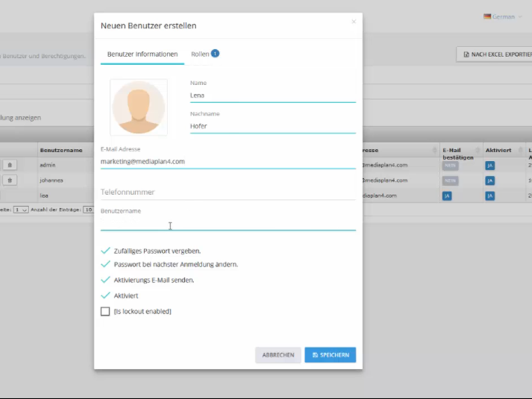Toggle Passwort bei nächster Anmeldung ändern
532x399 pixels.
point(105,264)
